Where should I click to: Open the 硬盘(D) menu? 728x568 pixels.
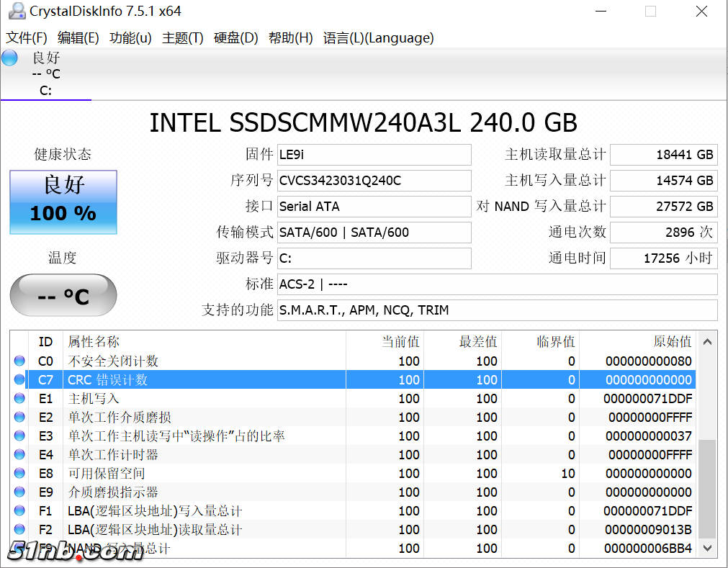click(x=235, y=38)
